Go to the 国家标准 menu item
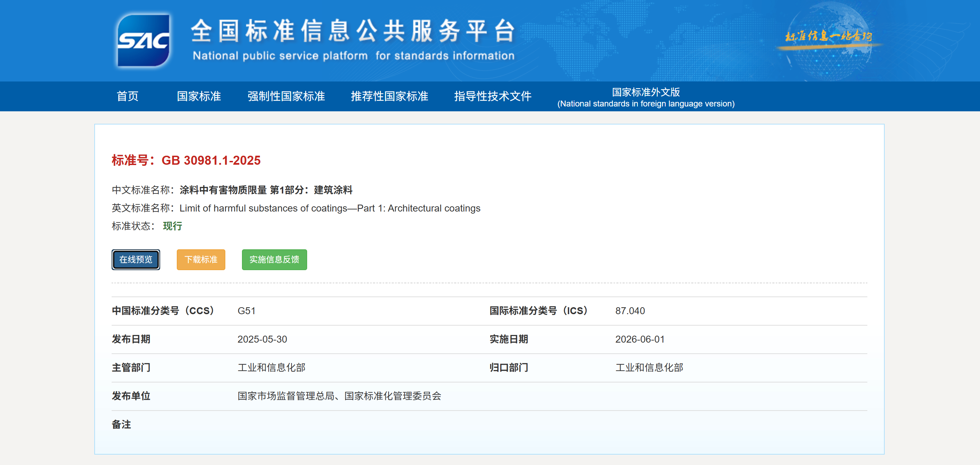The image size is (980, 465). (x=199, y=96)
